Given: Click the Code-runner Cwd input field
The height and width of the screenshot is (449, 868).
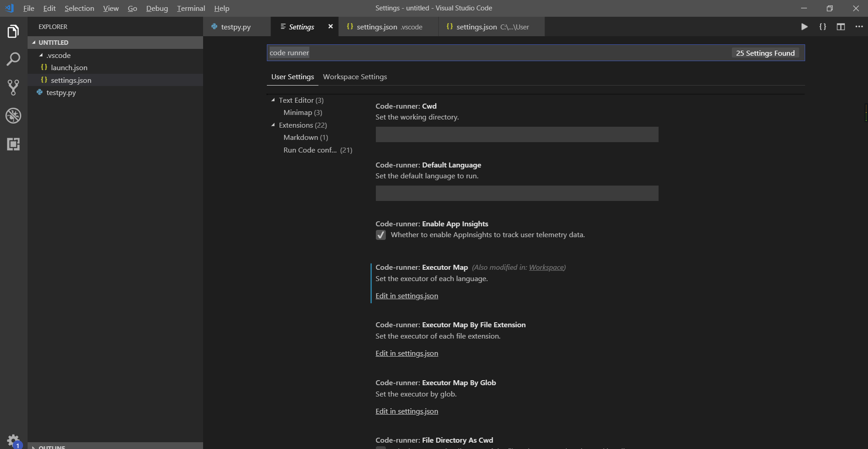Looking at the screenshot, I should [x=517, y=134].
